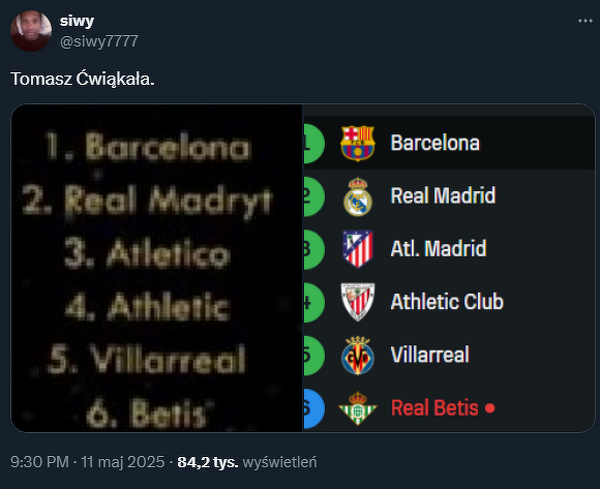This screenshot has width=600, height=489.
Task: Click the tweet text Tomasz Ćwiąkała
Action: click(83, 79)
